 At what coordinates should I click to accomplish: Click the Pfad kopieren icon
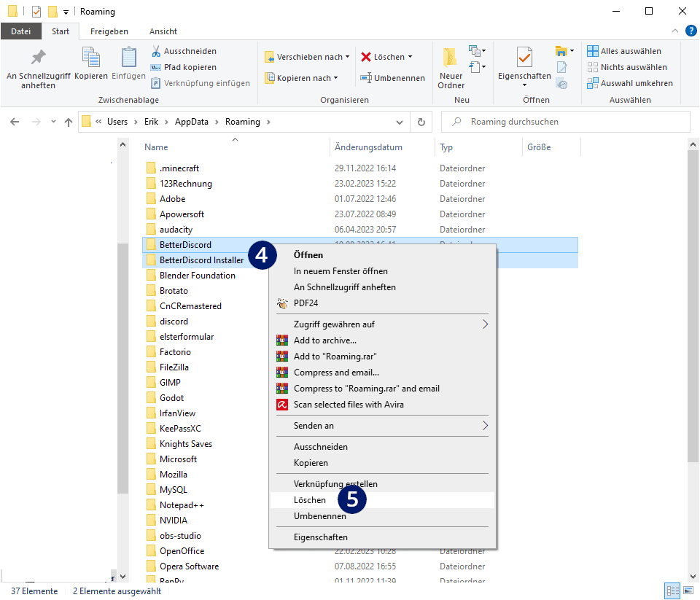tap(156, 67)
